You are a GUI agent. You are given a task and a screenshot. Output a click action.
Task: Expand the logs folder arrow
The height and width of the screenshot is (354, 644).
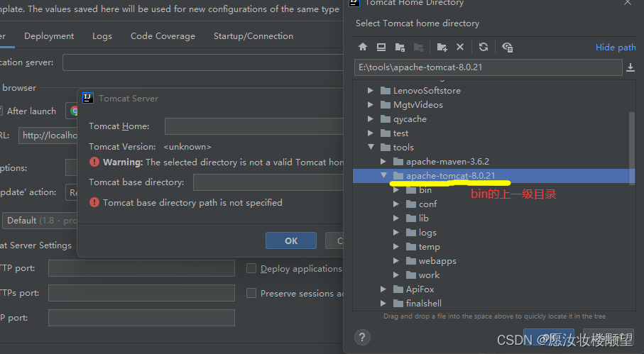tap(396, 233)
